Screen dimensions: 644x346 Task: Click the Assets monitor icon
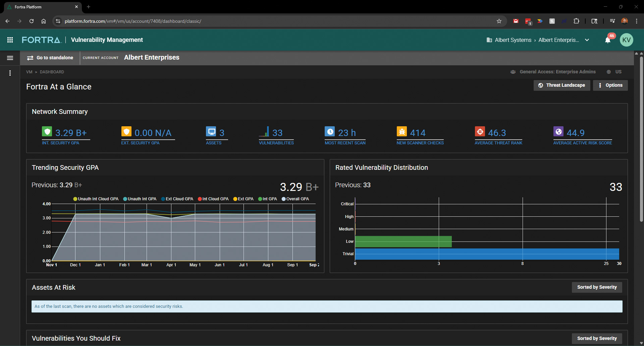point(211,131)
